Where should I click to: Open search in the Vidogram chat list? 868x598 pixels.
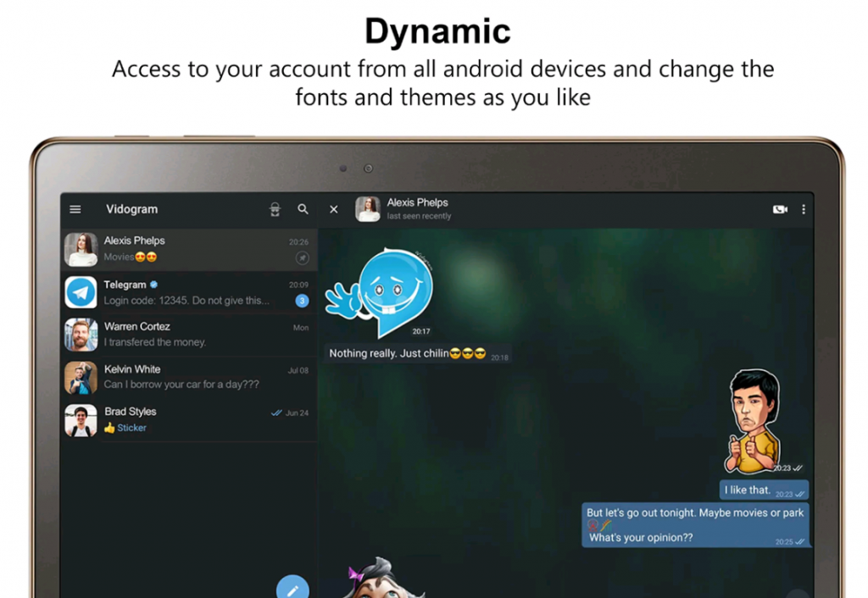point(303,209)
